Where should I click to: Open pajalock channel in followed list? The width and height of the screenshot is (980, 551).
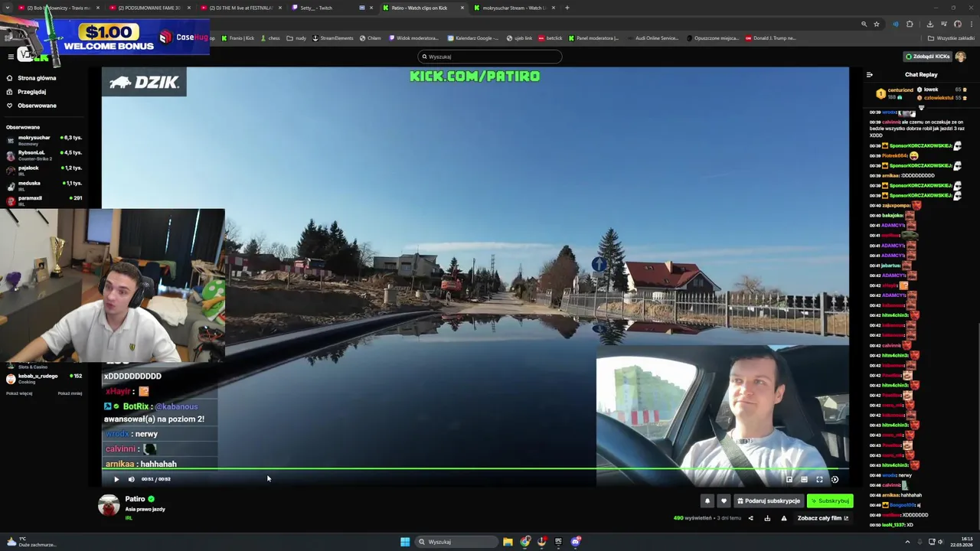coord(44,171)
